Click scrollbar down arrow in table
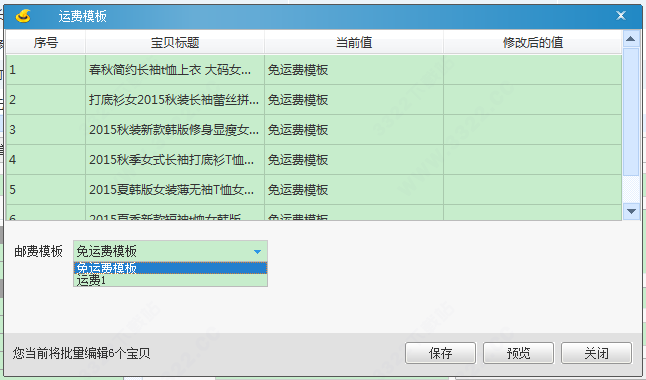646x380 pixels. (x=631, y=211)
